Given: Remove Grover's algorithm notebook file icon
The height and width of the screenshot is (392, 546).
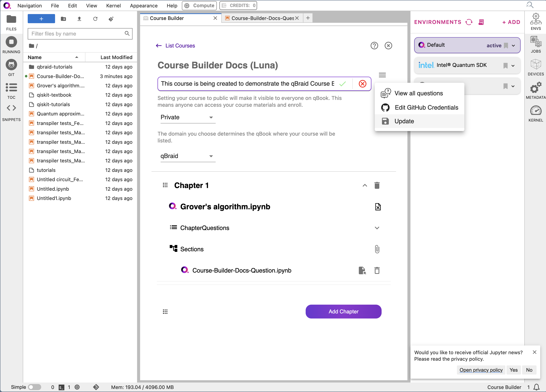Looking at the screenshot, I should 378,207.
